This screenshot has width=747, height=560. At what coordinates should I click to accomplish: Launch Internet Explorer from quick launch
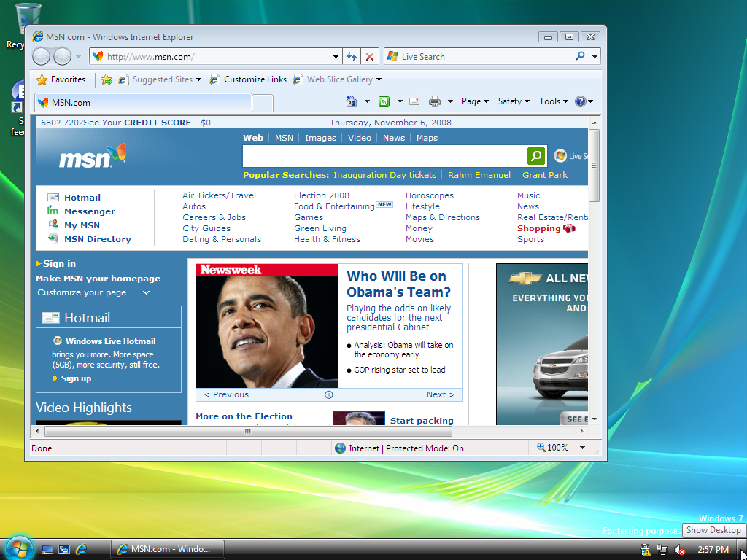coord(82,549)
